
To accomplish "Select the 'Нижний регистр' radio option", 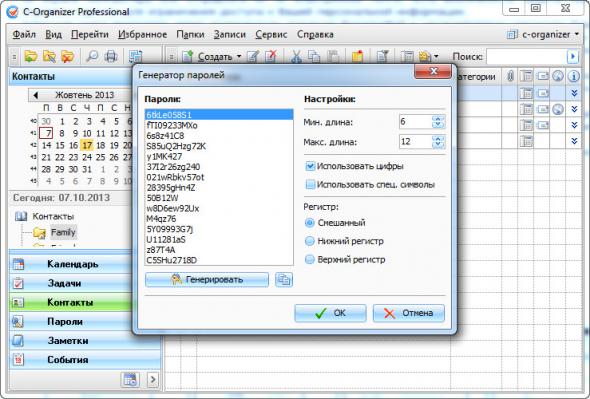I will pos(309,241).
